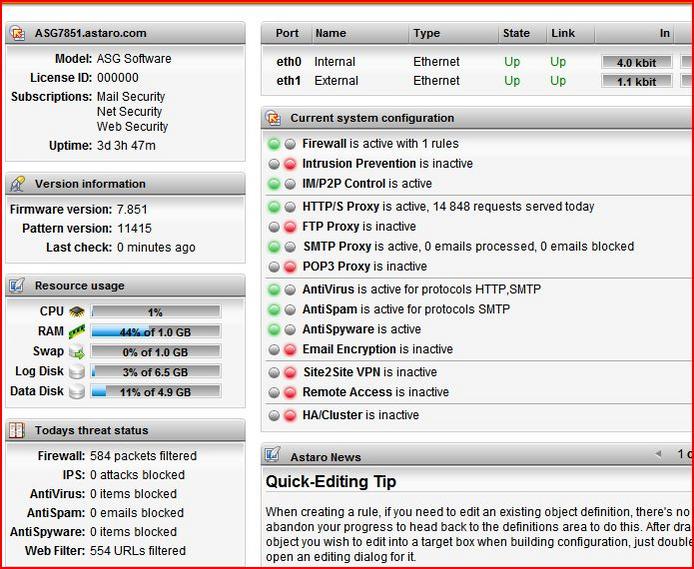The height and width of the screenshot is (569, 694).
Task: Click the Current system configuration header icon
Action: tap(273, 118)
